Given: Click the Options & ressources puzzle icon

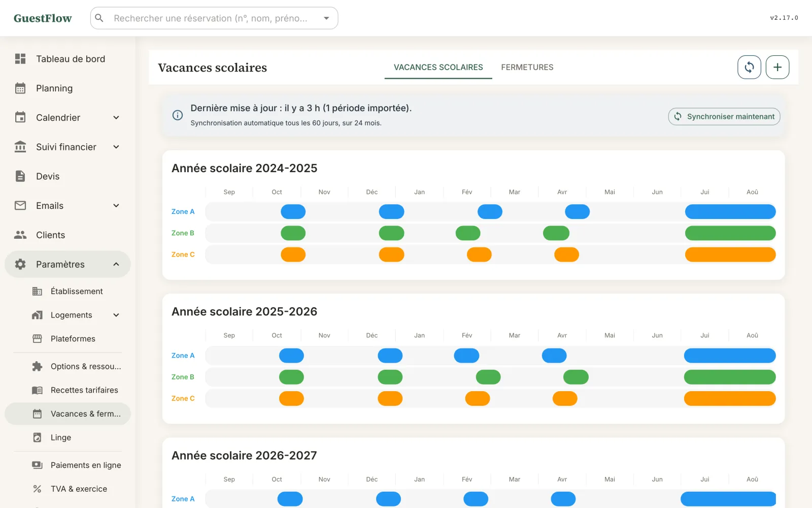Looking at the screenshot, I should (x=37, y=366).
